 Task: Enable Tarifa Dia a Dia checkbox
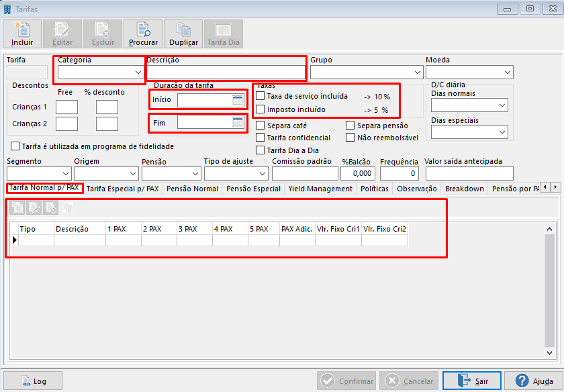(x=260, y=150)
